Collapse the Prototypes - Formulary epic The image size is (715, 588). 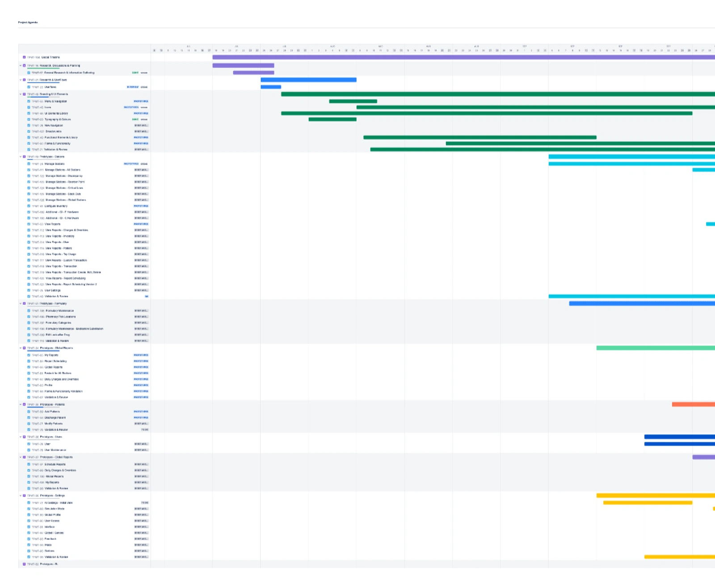(21, 303)
